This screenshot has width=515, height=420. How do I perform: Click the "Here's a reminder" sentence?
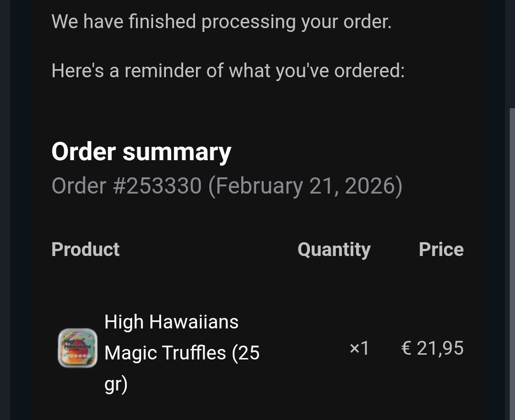228,71
